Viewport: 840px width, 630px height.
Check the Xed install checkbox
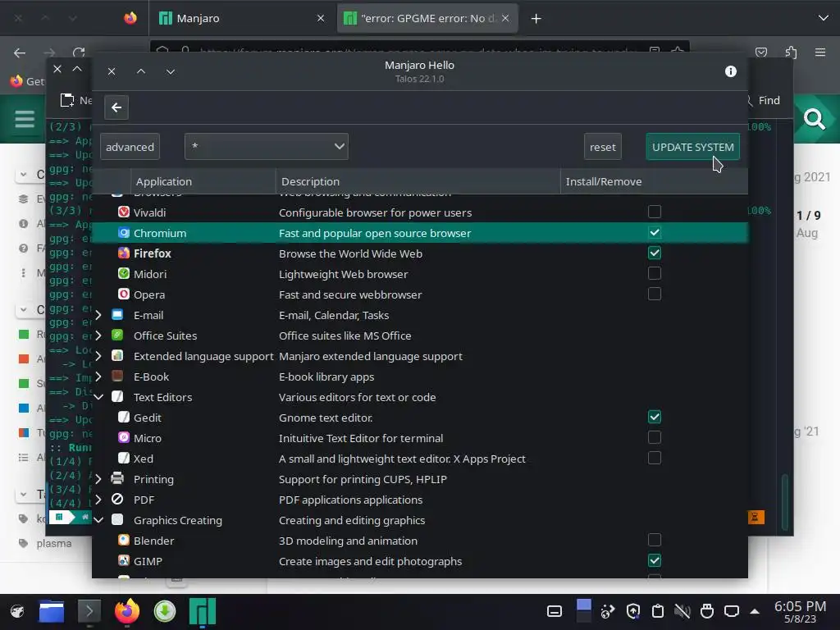(654, 458)
